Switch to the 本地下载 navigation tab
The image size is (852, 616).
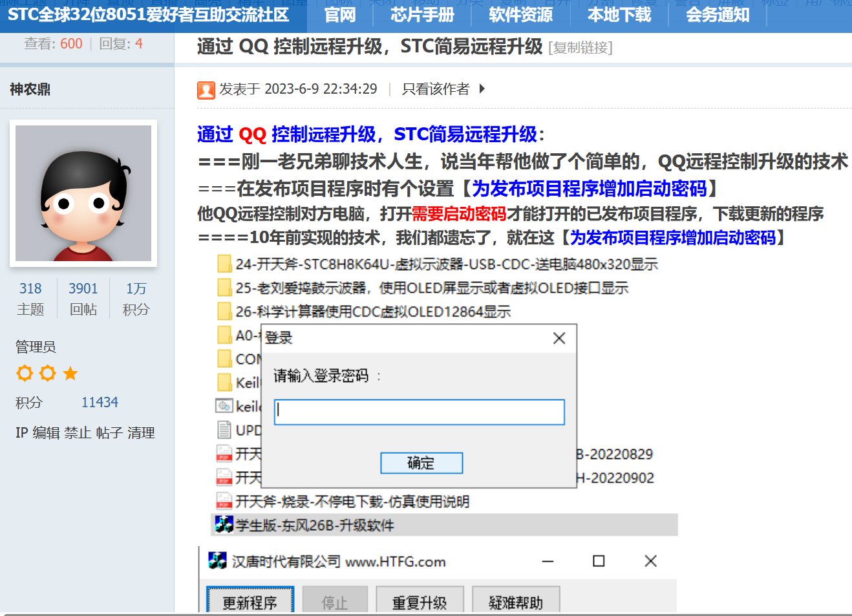[619, 15]
